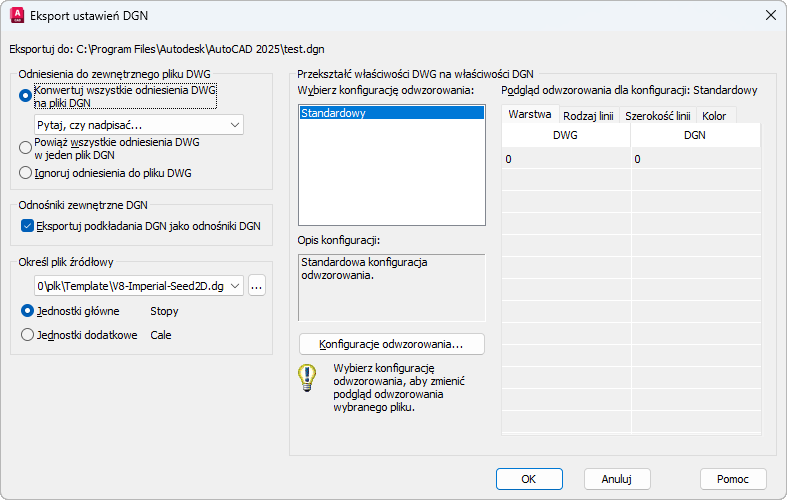Select 'Konwertuj wszystkie odniesienia DWG' radio option

coord(26,96)
